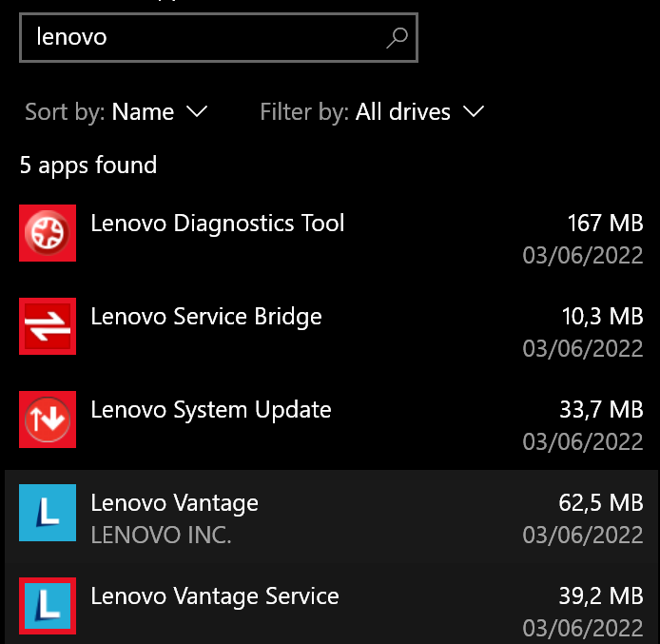Select the Lenovo Vantage app title

point(175,503)
